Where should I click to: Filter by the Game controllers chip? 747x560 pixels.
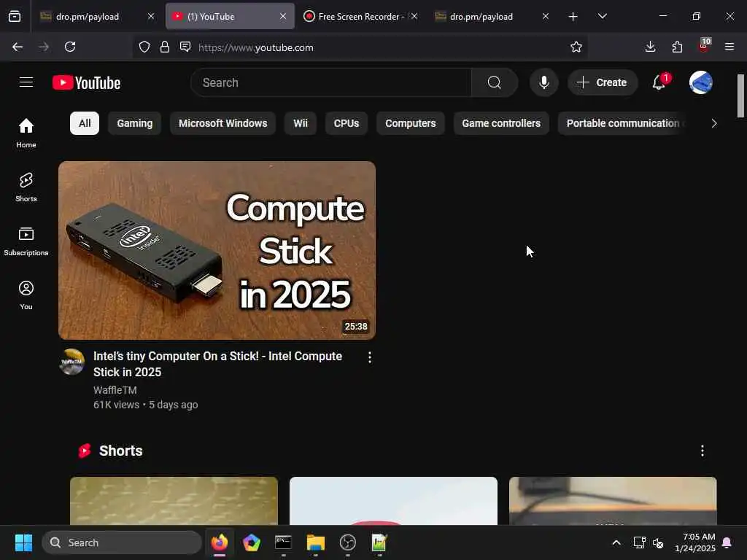[501, 123]
